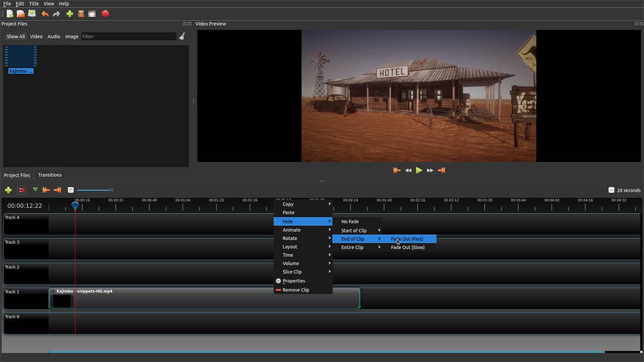Enable the Show All file filter
The width and height of the screenshot is (644, 362).
click(x=16, y=36)
